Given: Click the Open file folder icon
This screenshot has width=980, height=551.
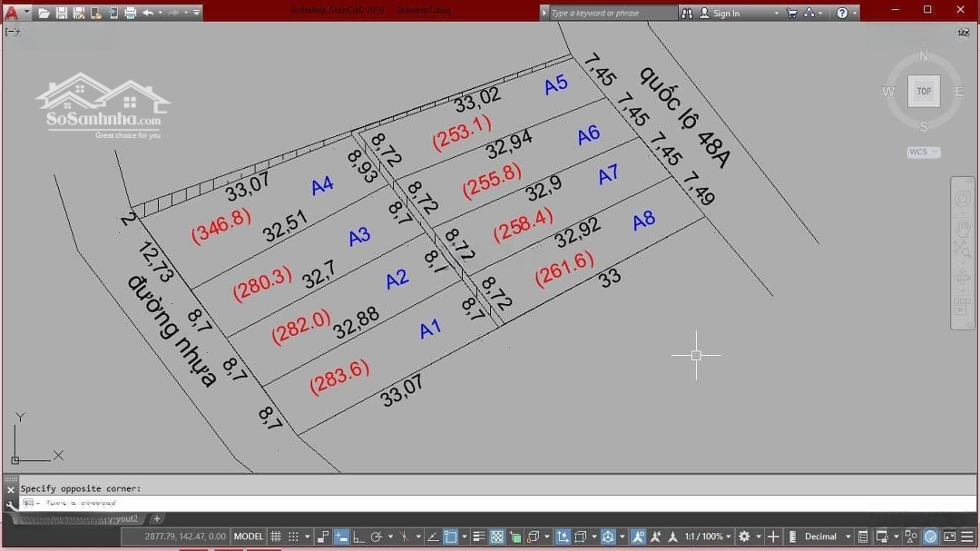Looking at the screenshot, I should click(x=44, y=13).
